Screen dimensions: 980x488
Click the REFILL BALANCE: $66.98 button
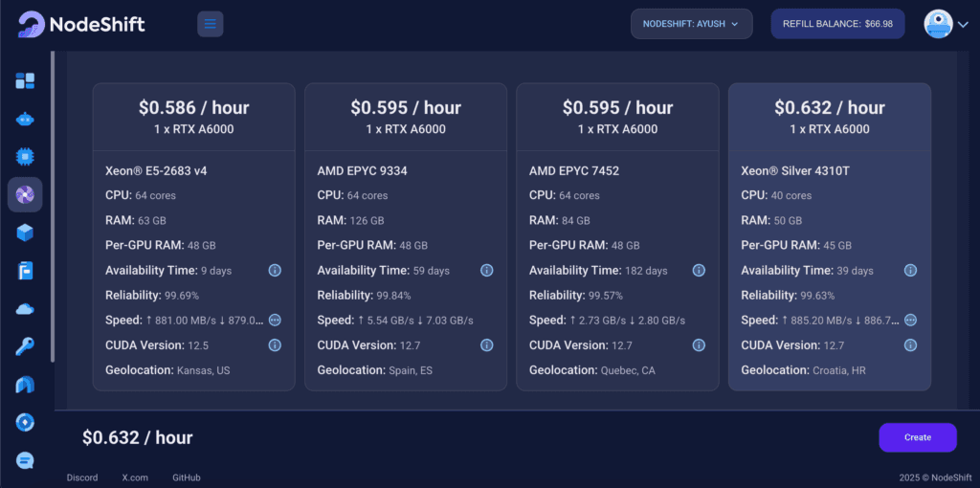(x=837, y=24)
